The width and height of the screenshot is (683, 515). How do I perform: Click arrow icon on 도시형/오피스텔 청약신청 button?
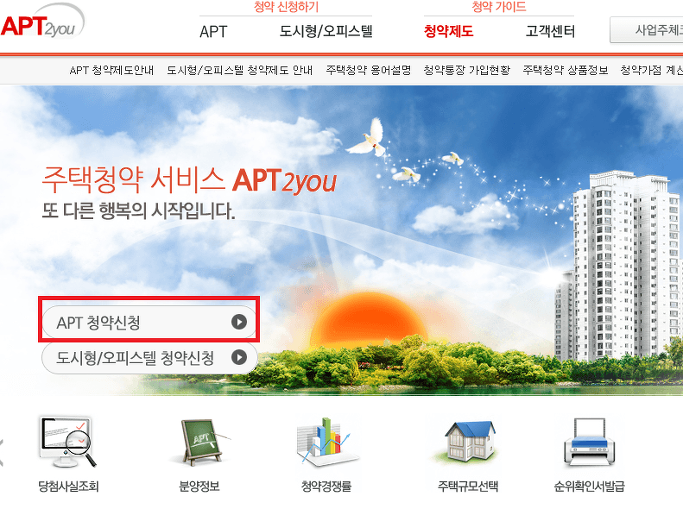pos(239,357)
